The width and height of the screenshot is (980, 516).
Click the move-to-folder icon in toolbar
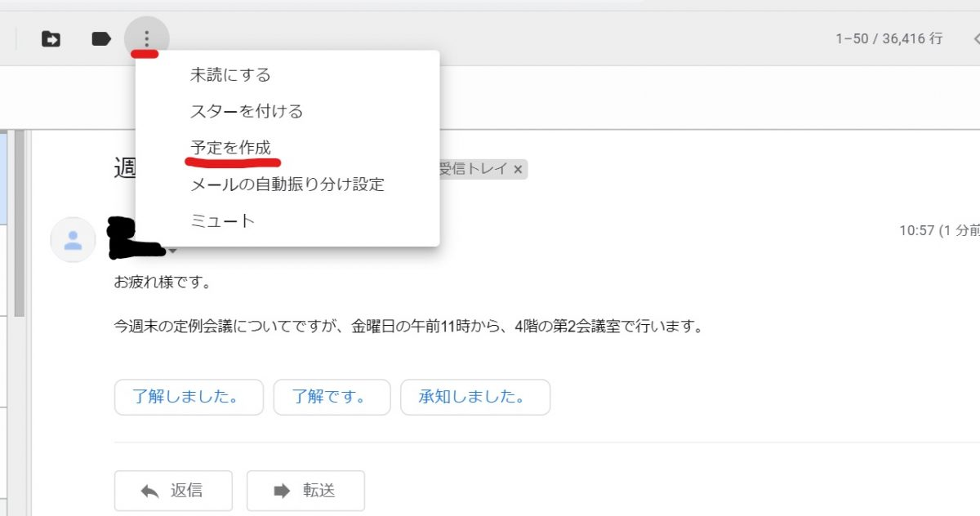pos(51,38)
